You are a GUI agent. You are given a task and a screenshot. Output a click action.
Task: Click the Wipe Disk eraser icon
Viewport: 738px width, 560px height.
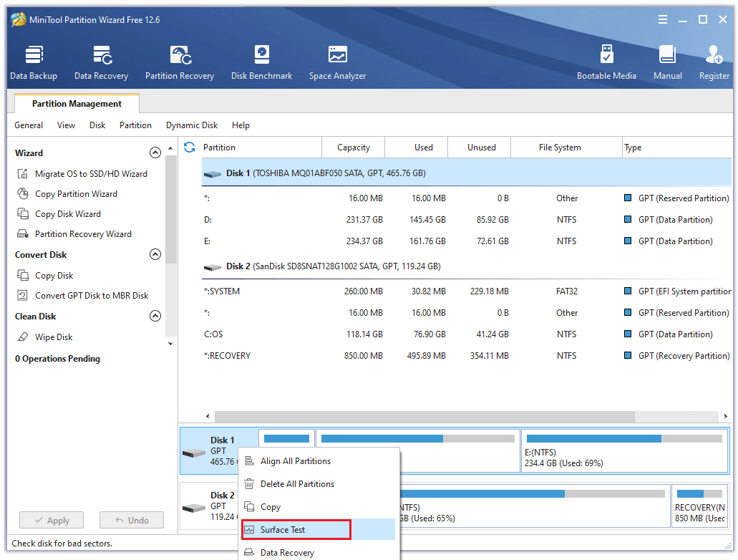point(23,337)
